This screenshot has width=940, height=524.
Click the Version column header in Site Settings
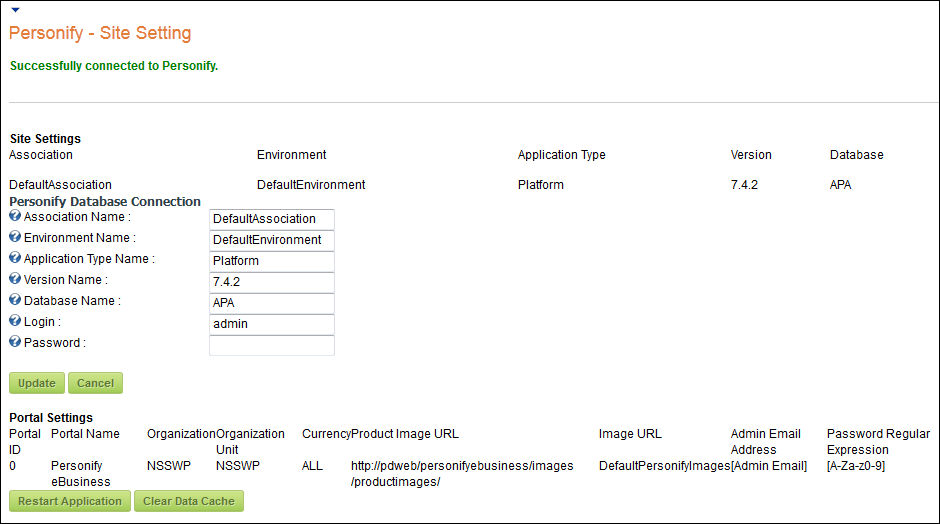[751, 155]
